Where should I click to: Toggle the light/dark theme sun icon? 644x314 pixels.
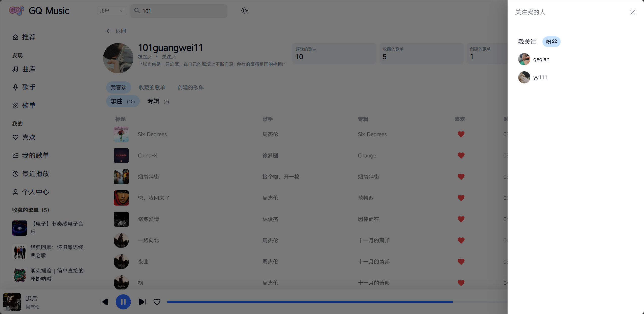pos(245,11)
